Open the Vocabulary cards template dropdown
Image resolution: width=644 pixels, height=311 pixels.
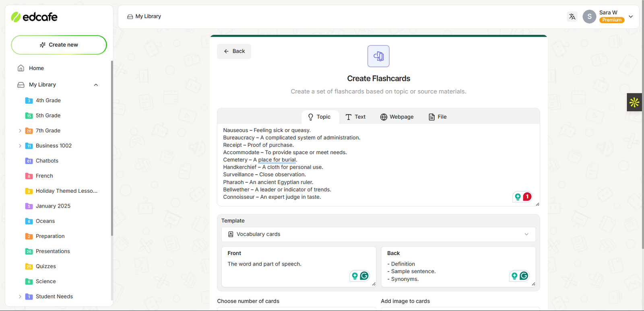(378, 234)
